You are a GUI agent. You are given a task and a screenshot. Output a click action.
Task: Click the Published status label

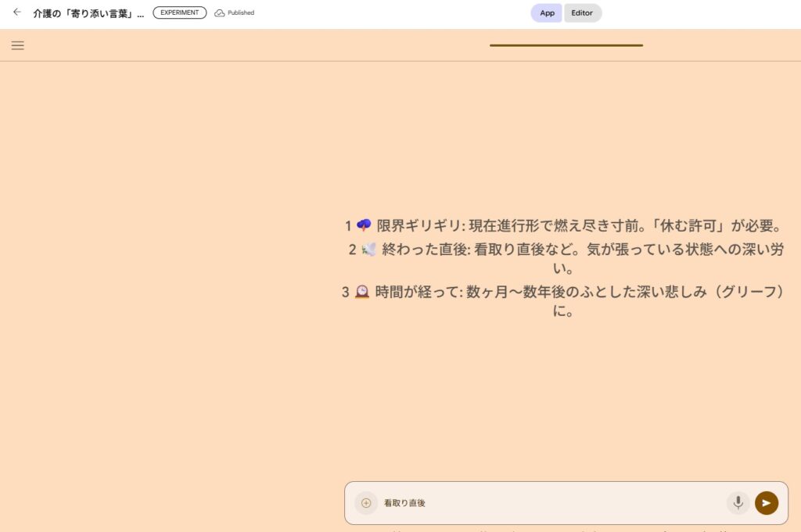(241, 13)
